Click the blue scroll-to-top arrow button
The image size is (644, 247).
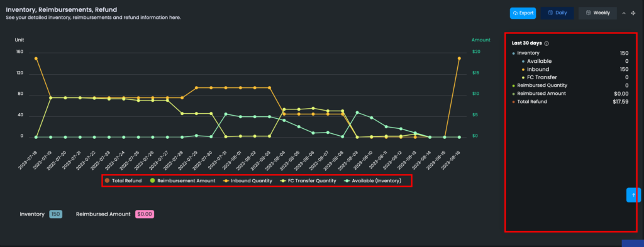coord(633,195)
